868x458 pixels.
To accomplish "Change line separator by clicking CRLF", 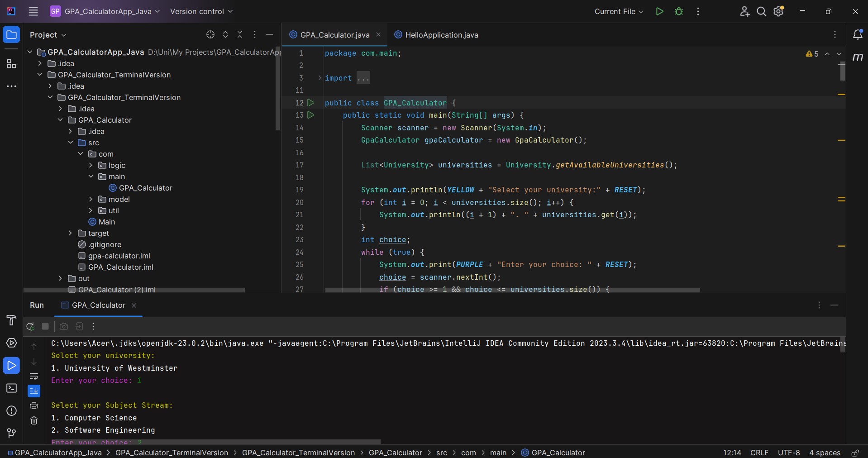I will [x=760, y=453].
